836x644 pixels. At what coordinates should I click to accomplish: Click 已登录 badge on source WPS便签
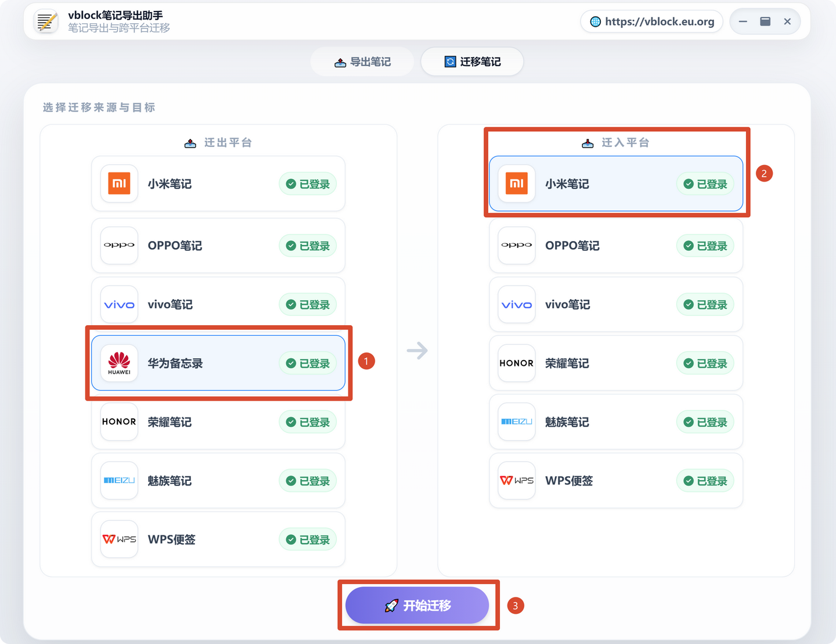point(308,539)
